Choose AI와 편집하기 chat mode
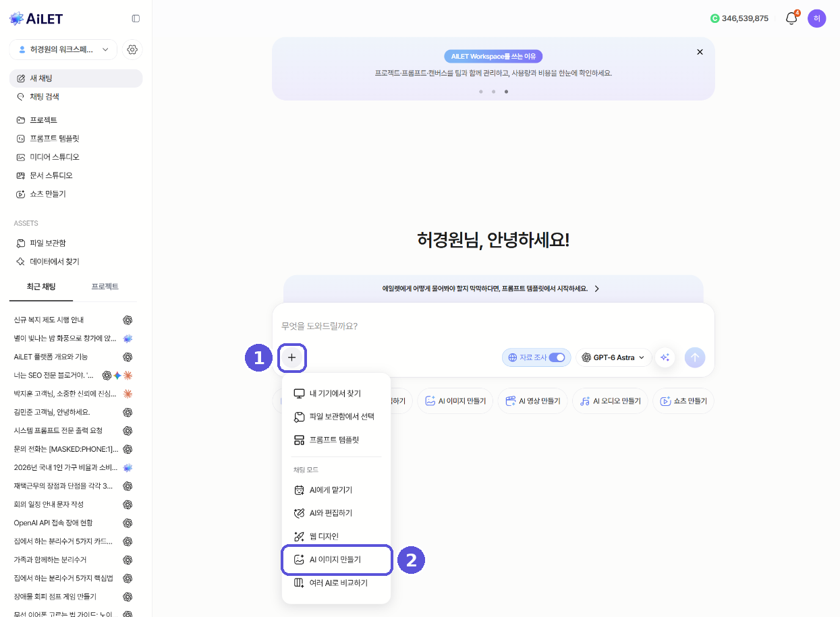840x617 pixels. (336, 513)
